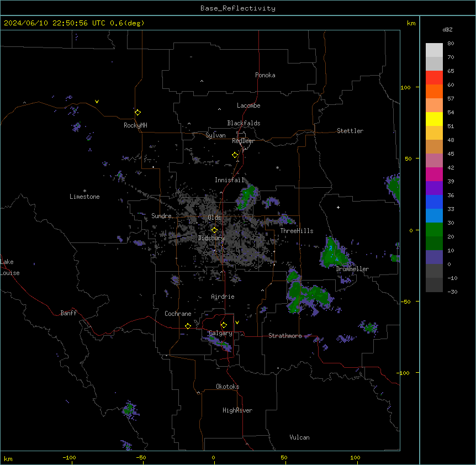The image size is (476, 465).
Task: Click the dBZ legend heading
Action: click(447, 29)
